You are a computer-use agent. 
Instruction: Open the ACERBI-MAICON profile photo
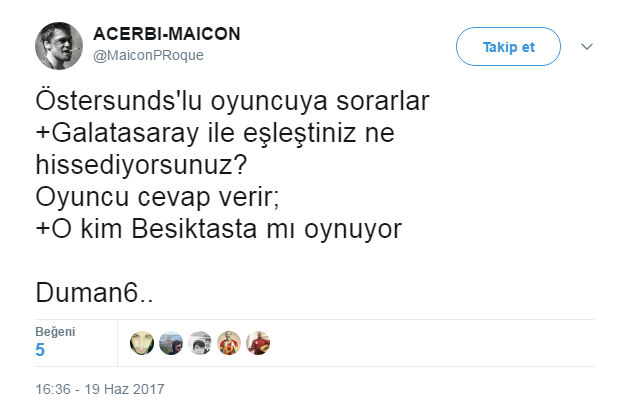tap(57, 46)
